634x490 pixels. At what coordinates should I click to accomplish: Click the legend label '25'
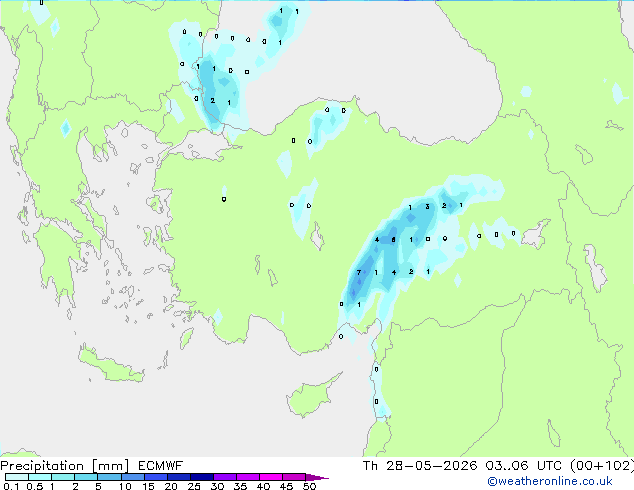(x=194, y=486)
